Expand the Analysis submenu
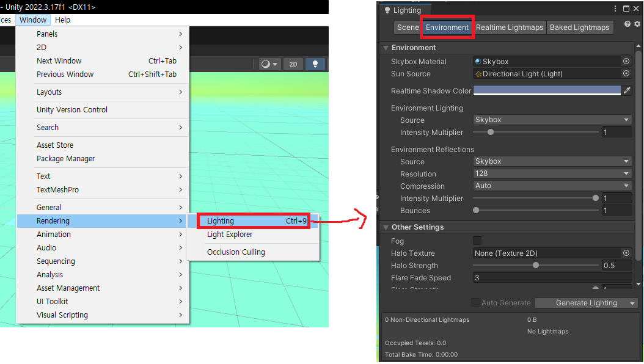The width and height of the screenshot is (644, 364). tap(102, 275)
